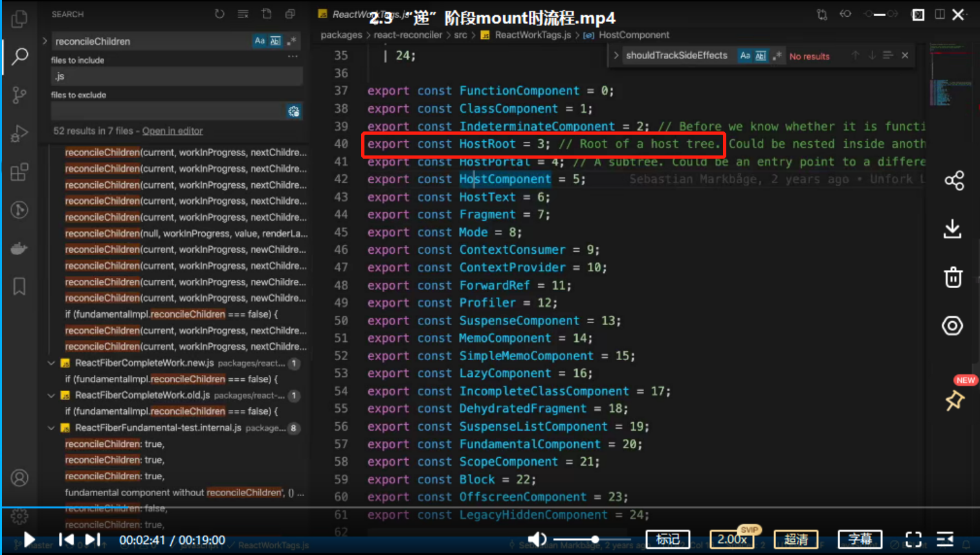Image resolution: width=980 pixels, height=555 pixels.
Task: Open Source Control view in activity bar
Action: click(19, 95)
